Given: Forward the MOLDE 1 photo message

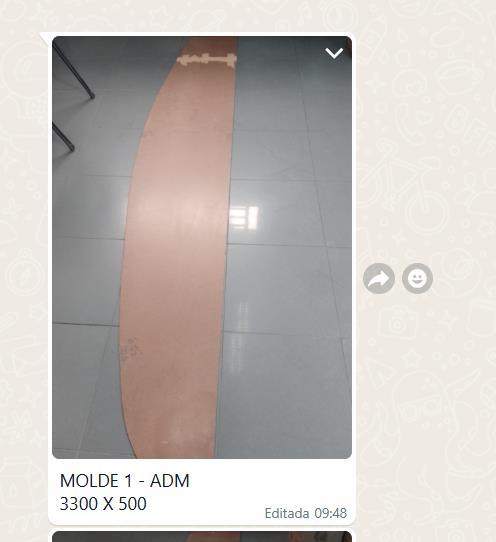Looking at the screenshot, I should 379,278.
